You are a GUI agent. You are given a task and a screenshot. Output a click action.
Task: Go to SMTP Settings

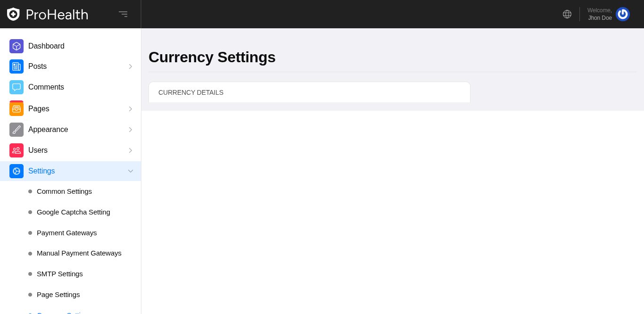pyautogui.click(x=59, y=274)
